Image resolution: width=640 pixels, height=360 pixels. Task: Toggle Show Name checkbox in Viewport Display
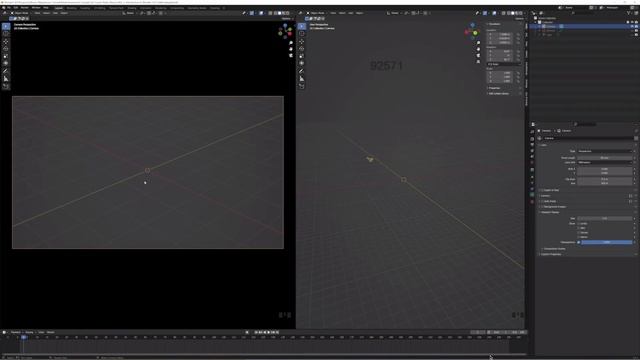pyautogui.click(x=579, y=237)
